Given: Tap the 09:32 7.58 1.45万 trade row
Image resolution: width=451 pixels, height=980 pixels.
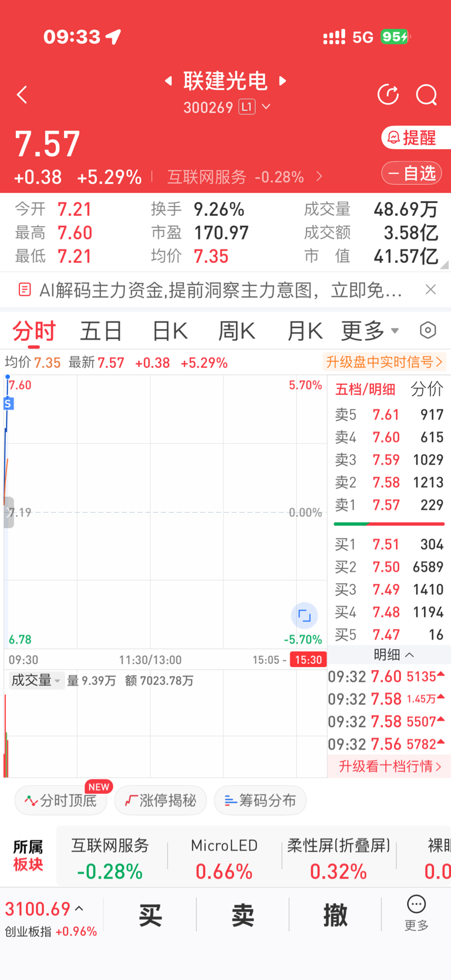Looking at the screenshot, I should point(386,699).
